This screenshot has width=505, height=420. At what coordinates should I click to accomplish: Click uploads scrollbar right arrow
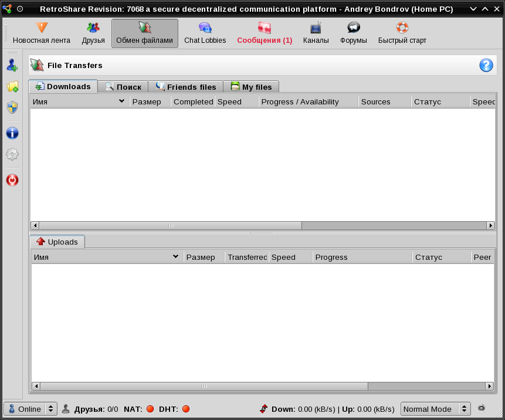[x=489, y=386]
